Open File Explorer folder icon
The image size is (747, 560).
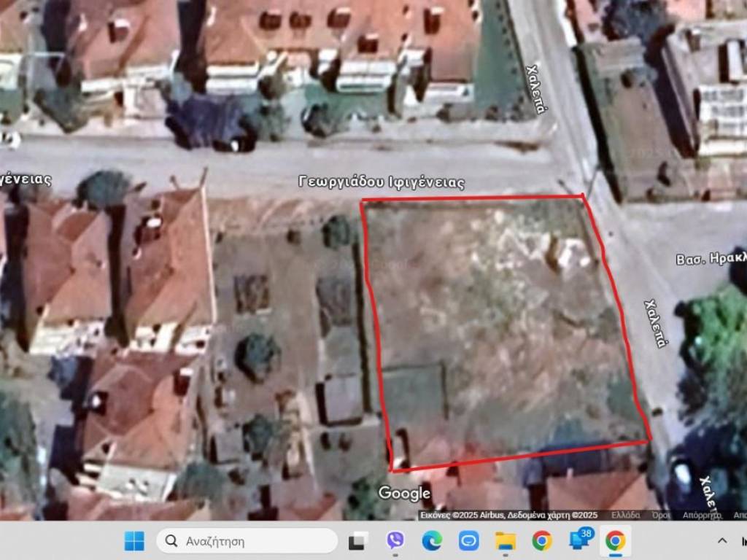[505, 541]
